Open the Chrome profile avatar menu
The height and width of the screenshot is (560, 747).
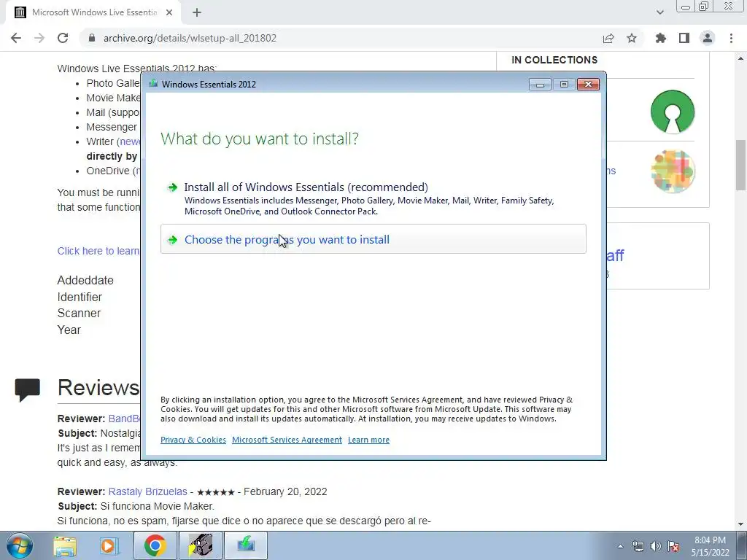click(x=708, y=38)
